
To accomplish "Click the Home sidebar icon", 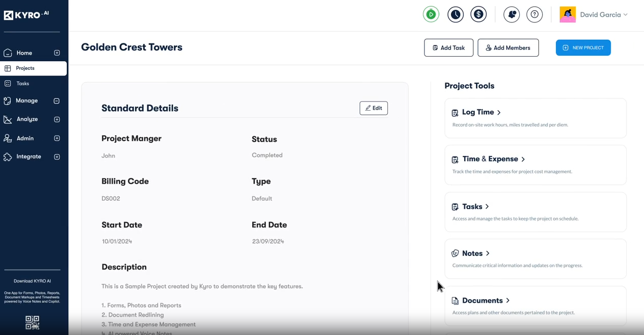I will tap(8, 53).
